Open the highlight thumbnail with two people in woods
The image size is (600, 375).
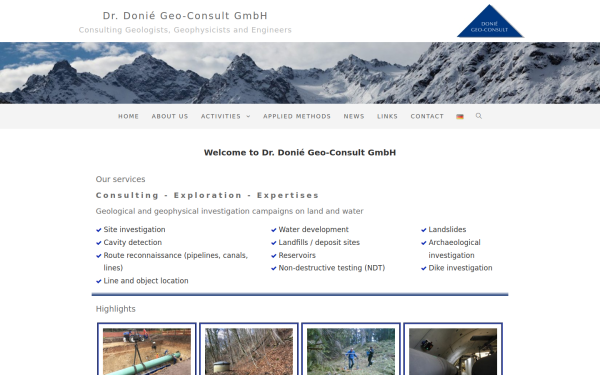pyautogui.click(x=351, y=351)
